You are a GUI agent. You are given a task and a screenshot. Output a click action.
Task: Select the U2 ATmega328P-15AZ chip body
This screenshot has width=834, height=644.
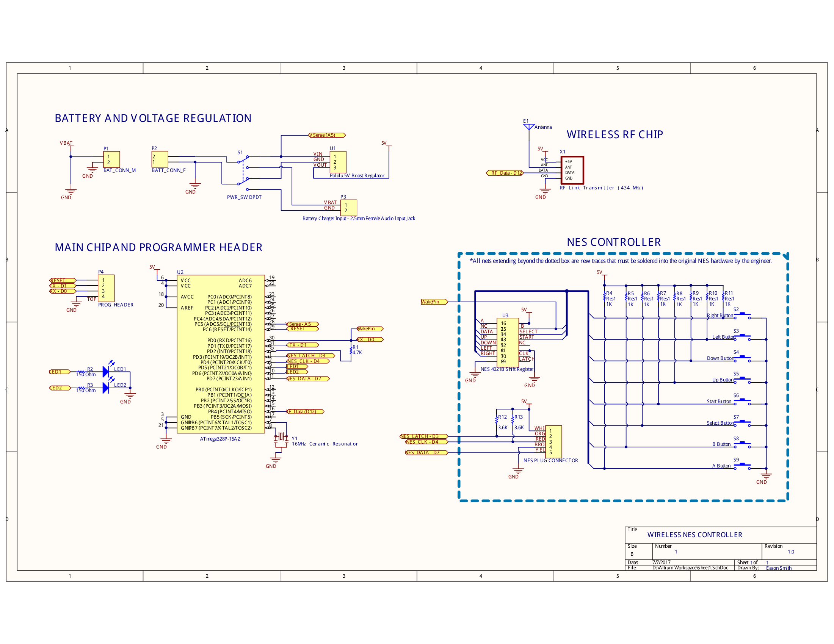pyautogui.click(x=221, y=354)
